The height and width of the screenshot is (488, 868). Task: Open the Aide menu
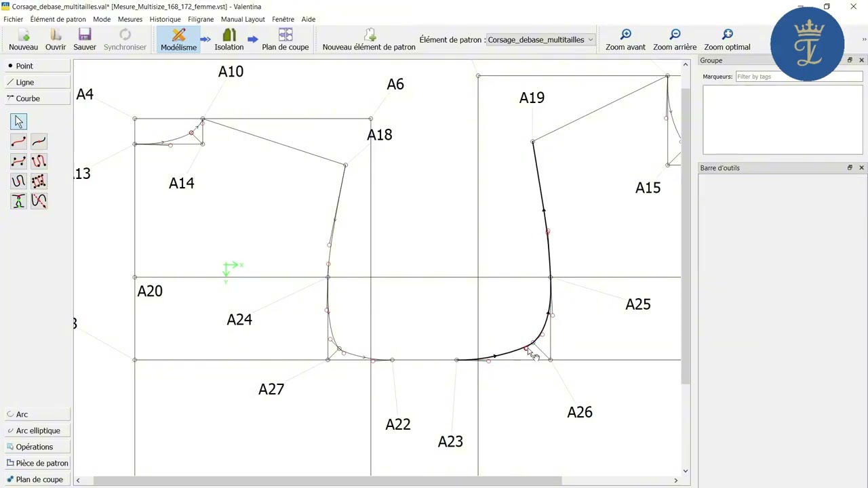coord(309,19)
